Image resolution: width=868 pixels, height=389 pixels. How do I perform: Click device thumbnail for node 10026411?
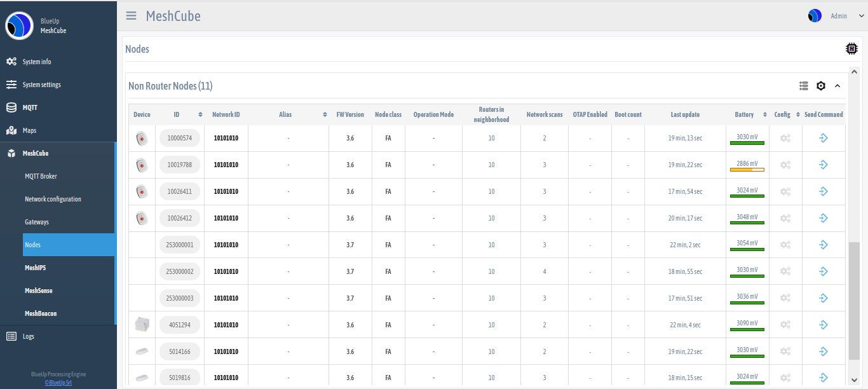click(x=142, y=191)
